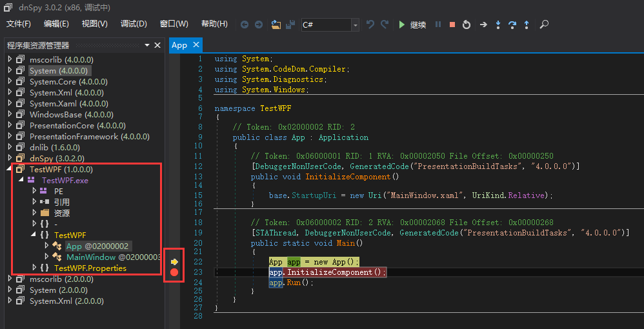Image resolution: width=644 pixels, height=329 pixels.
Task: Expand the 引用 references node
Action: (34, 202)
